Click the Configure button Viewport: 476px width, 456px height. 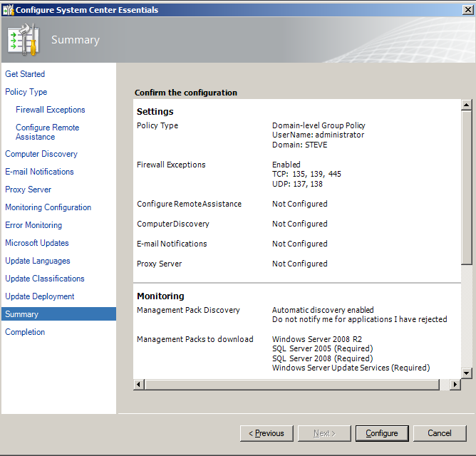click(x=382, y=433)
